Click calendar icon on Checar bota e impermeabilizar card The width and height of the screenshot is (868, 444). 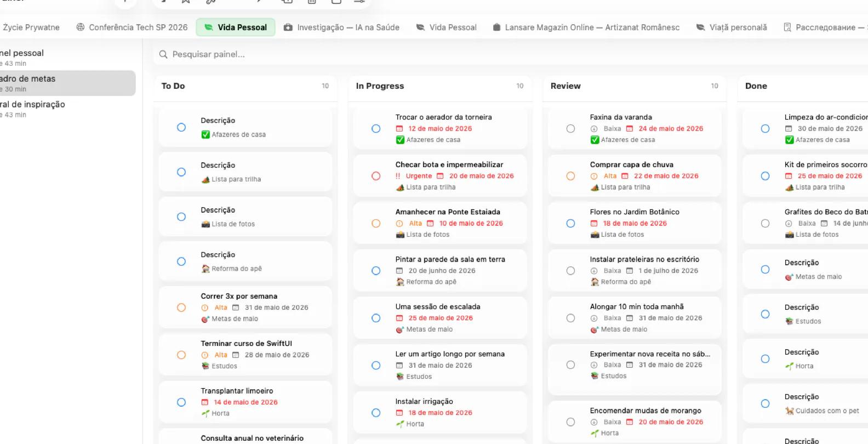(440, 176)
